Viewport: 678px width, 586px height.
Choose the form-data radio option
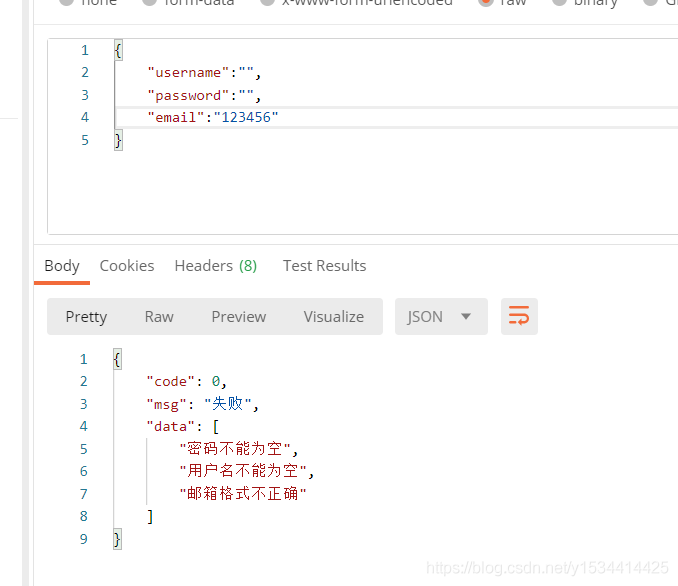149,3
